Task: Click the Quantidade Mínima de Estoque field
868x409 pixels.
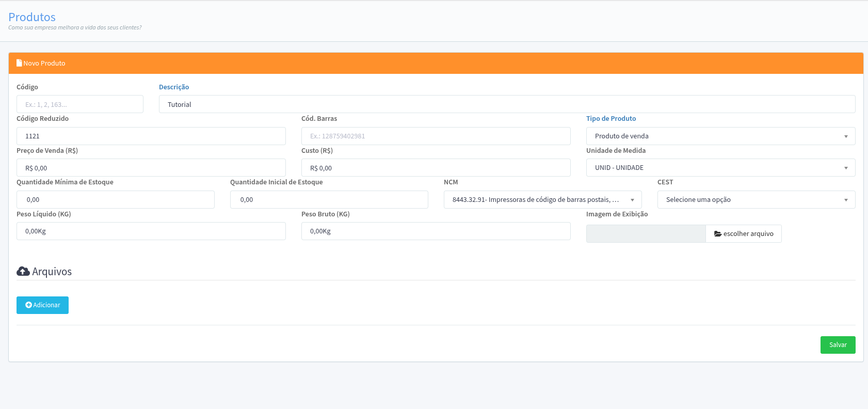Action: pos(116,200)
